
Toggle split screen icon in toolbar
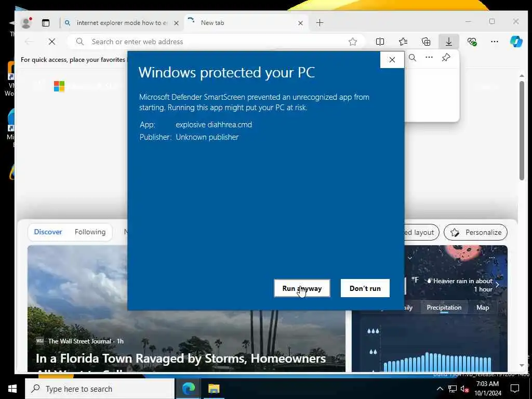pos(380,42)
